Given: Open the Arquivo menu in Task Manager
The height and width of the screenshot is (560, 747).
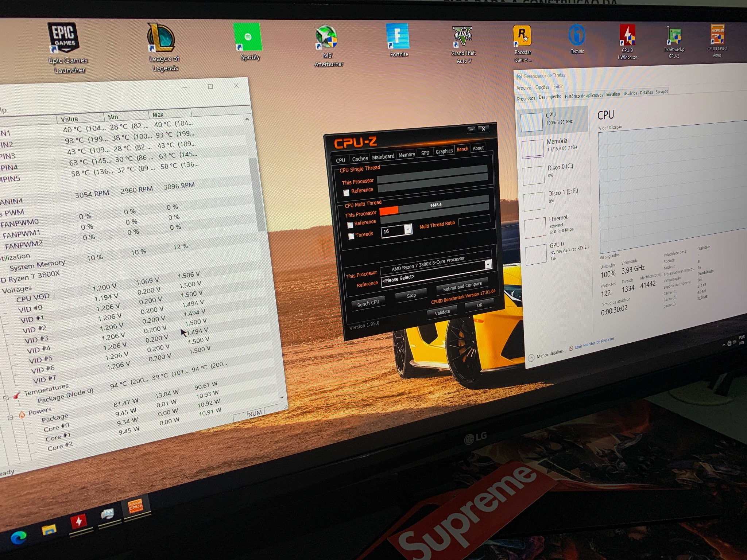Looking at the screenshot, I should coord(523,88).
